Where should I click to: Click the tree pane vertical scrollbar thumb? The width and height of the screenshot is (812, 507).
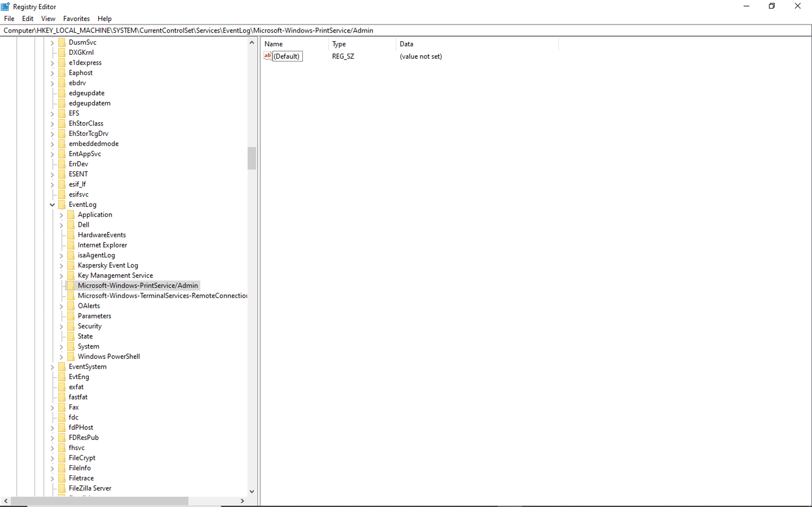252,158
